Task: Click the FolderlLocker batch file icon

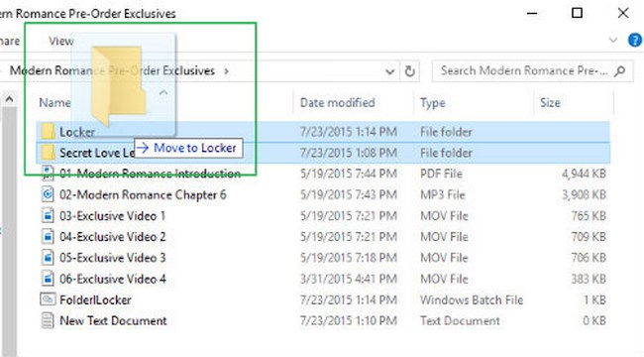Action: point(48,299)
